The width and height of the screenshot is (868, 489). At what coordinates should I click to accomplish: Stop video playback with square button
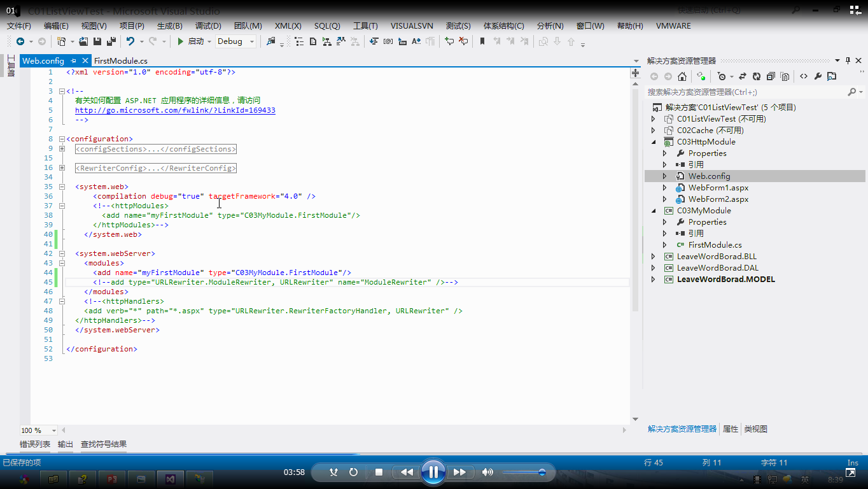click(379, 472)
